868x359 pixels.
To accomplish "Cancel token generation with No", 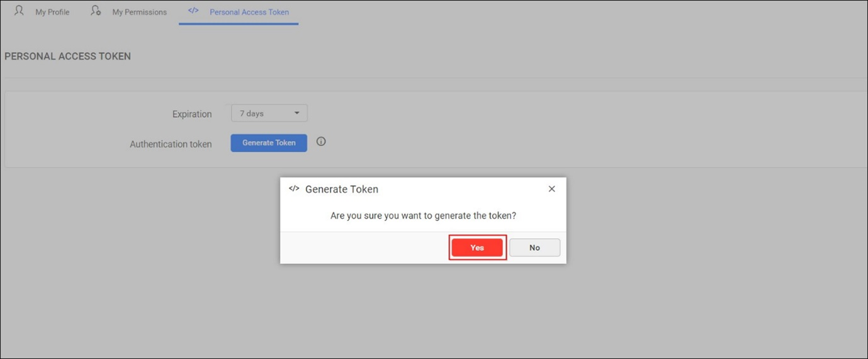I will (x=534, y=248).
